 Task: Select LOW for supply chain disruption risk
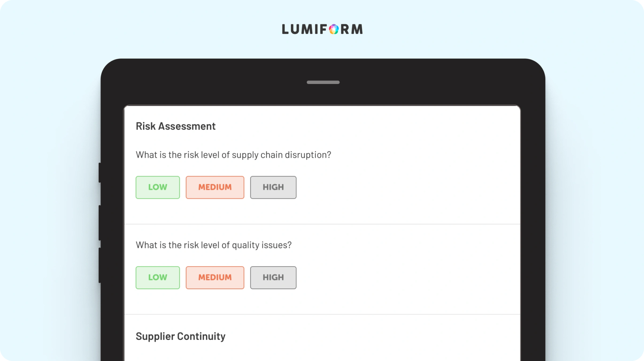[x=158, y=187]
